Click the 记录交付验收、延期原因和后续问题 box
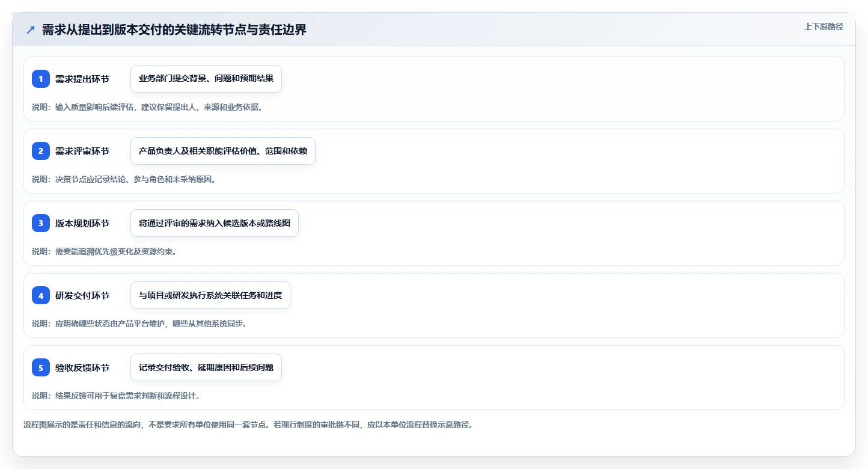The height and width of the screenshot is (469, 868). (206, 367)
